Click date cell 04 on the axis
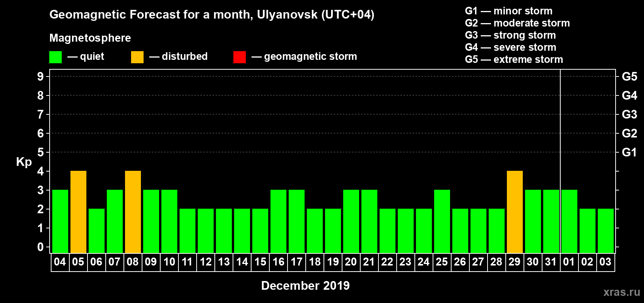The height and width of the screenshot is (303, 644). [60, 262]
